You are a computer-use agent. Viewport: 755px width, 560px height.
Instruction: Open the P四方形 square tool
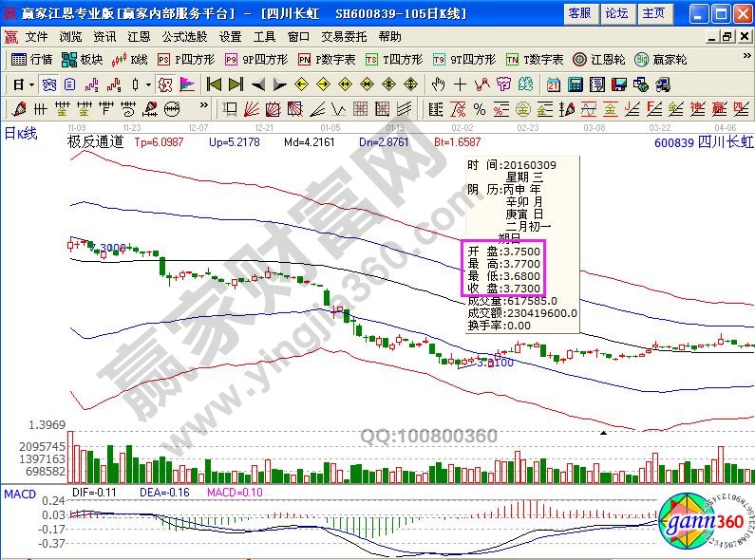point(186,59)
